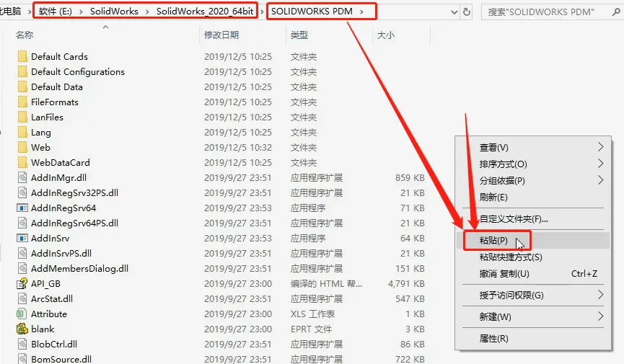The width and height of the screenshot is (624, 364).
Task: Click the refresh button in address bar
Action: click(467, 12)
